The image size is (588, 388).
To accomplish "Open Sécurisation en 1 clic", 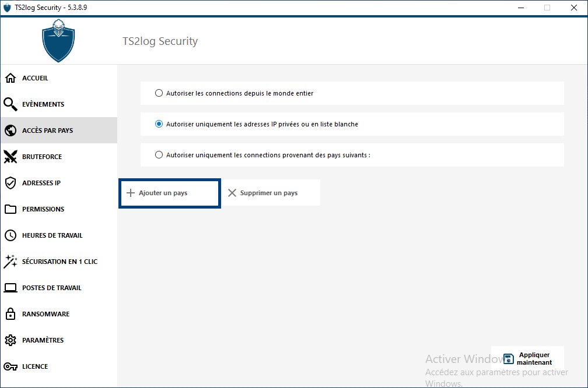I will click(59, 262).
